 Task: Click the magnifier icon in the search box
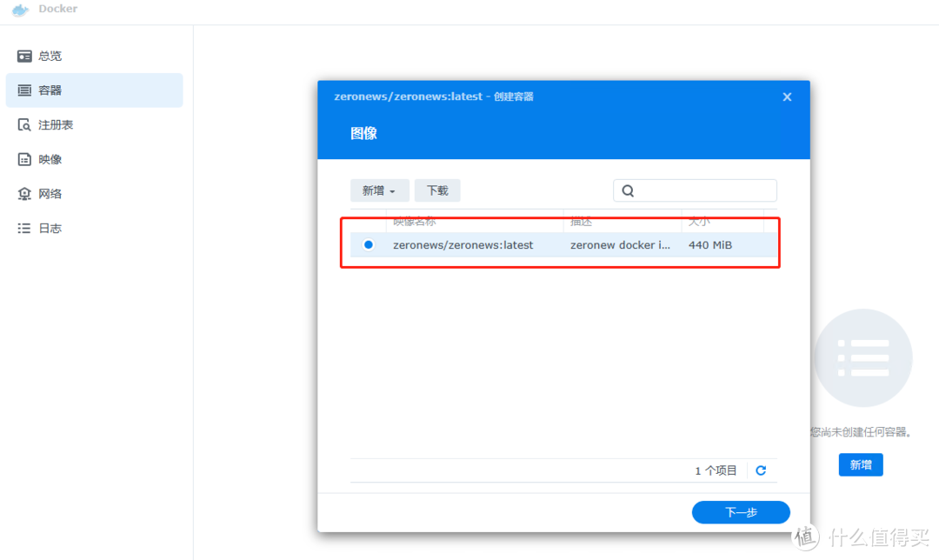tap(628, 190)
